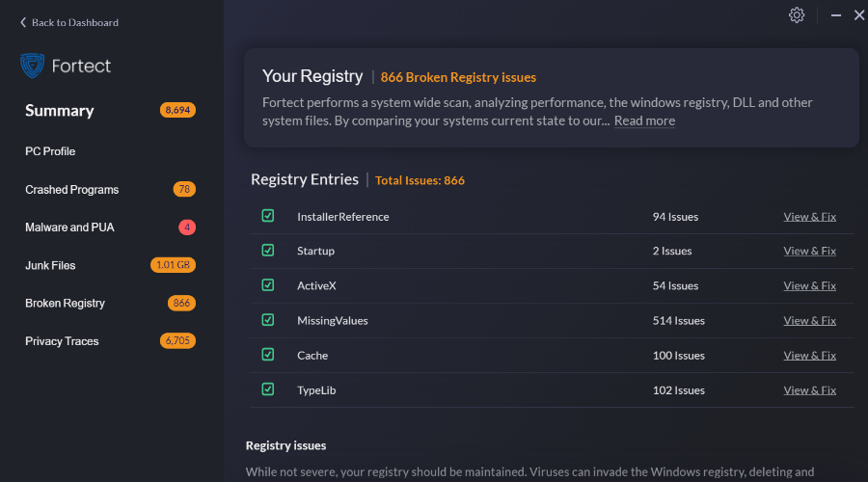Click the back chevron to Dashboard
Screen dimensions: 868x482
tap(23, 22)
